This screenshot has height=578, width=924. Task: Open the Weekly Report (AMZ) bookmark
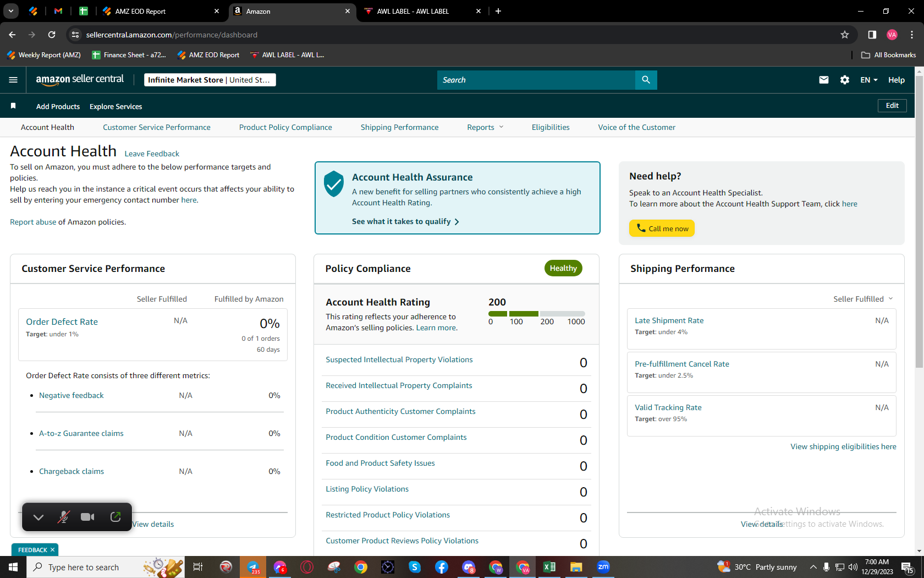click(44, 55)
